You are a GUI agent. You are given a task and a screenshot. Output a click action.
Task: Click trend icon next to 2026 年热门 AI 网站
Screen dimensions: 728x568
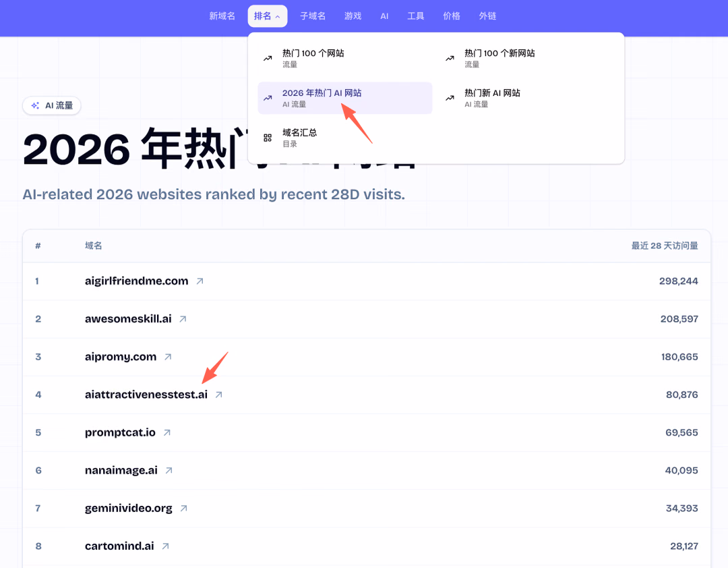coord(268,98)
